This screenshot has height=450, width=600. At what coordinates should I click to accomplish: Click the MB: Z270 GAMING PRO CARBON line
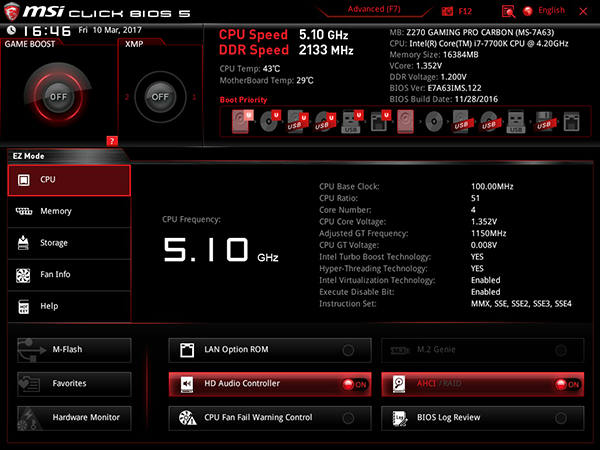(x=472, y=32)
